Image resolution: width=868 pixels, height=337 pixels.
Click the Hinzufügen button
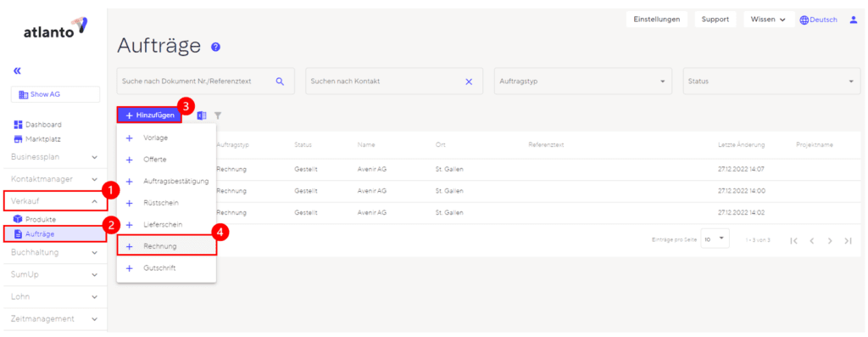[149, 115]
